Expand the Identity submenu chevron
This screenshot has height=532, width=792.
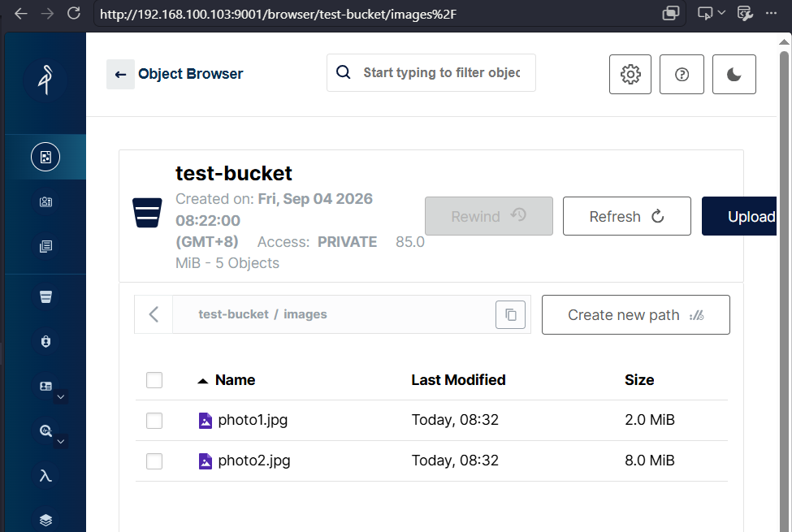click(61, 397)
